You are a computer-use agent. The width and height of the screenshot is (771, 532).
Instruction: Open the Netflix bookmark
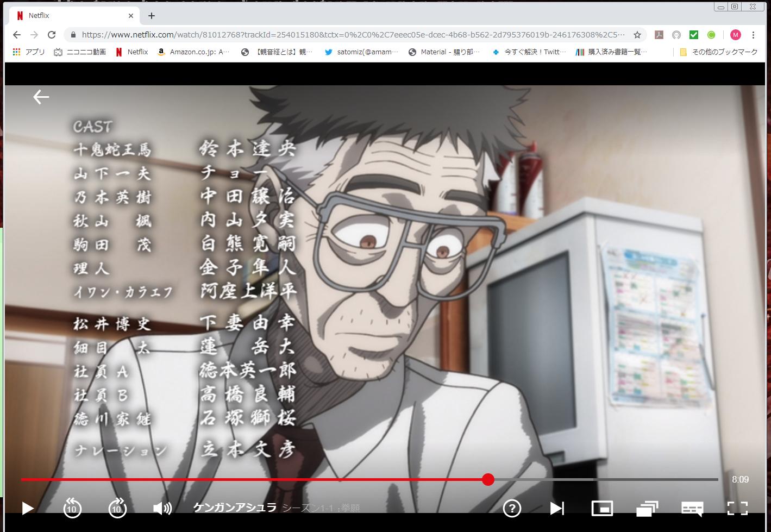pyautogui.click(x=131, y=52)
